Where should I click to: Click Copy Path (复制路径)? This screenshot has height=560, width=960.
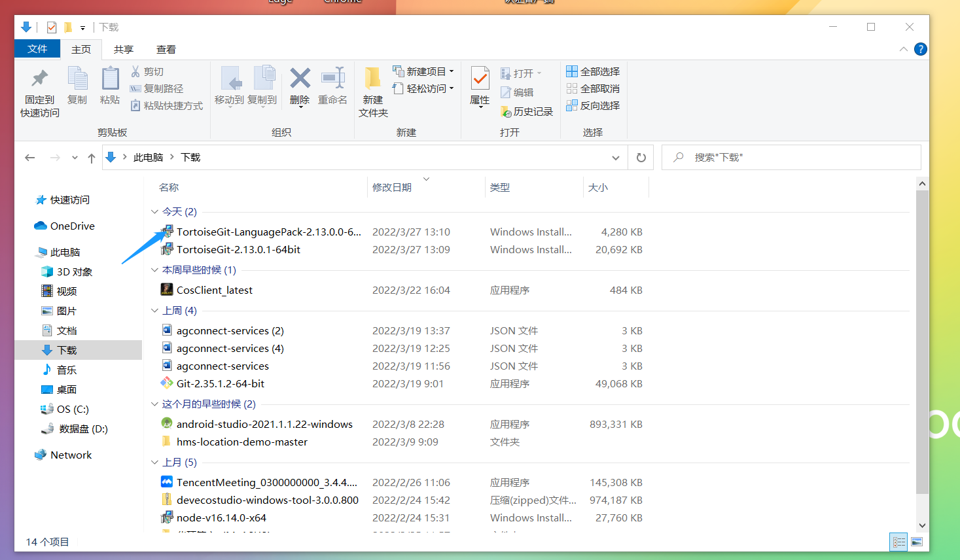coord(157,88)
